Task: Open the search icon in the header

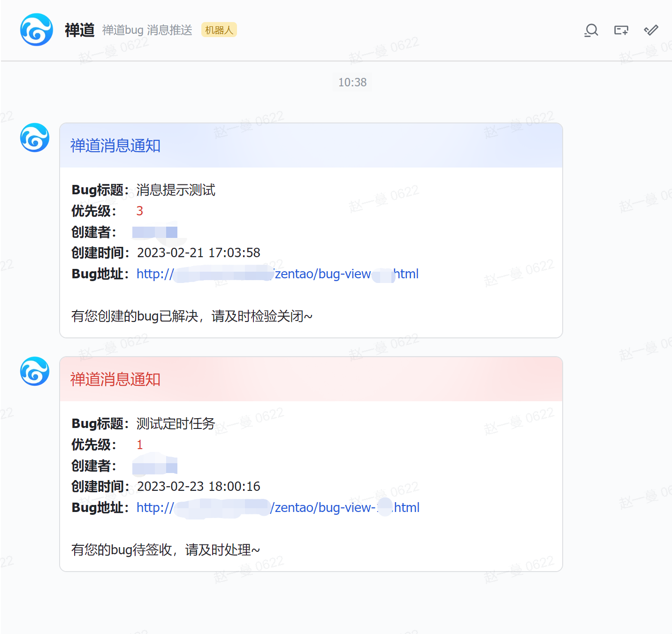Action: pyautogui.click(x=591, y=31)
